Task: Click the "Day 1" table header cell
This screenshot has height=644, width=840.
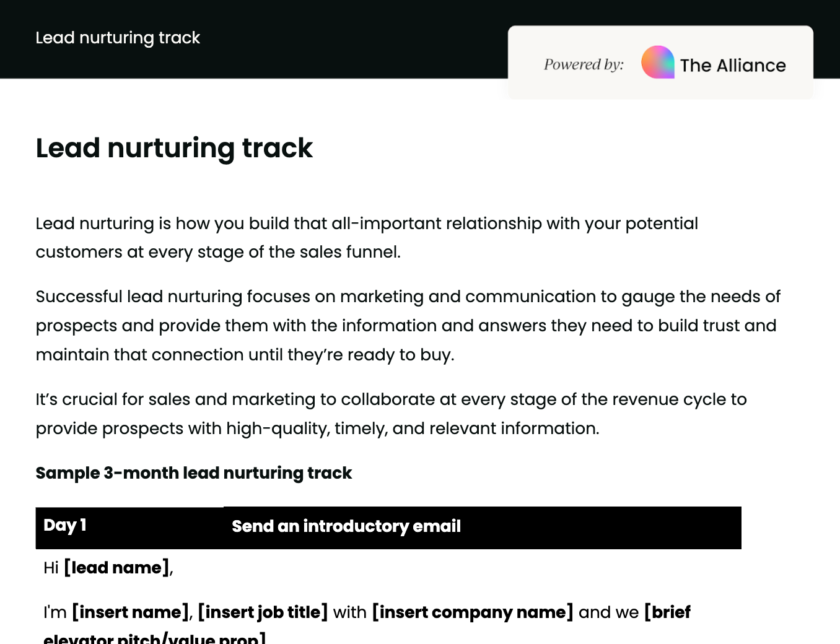Action: [x=65, y=526]
